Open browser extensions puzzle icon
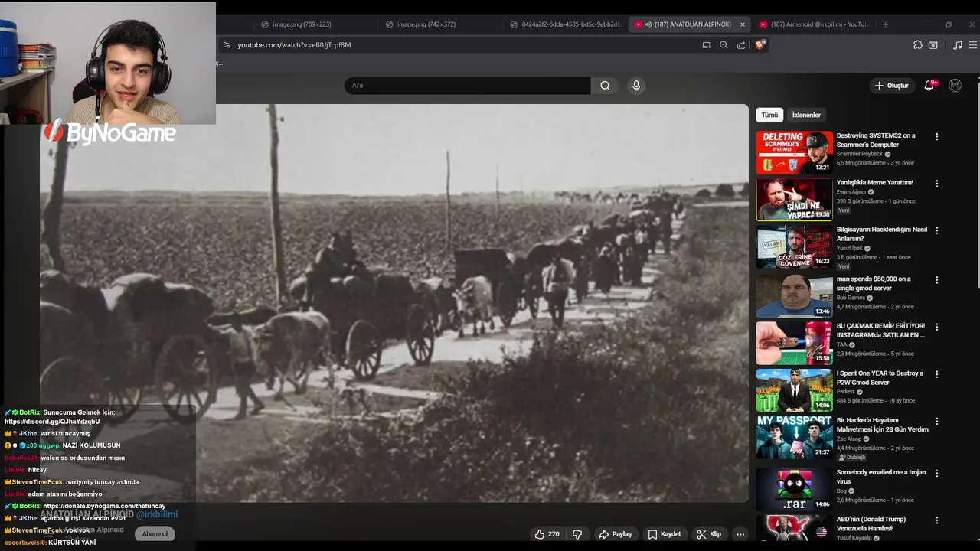 (x=917, y=45)
